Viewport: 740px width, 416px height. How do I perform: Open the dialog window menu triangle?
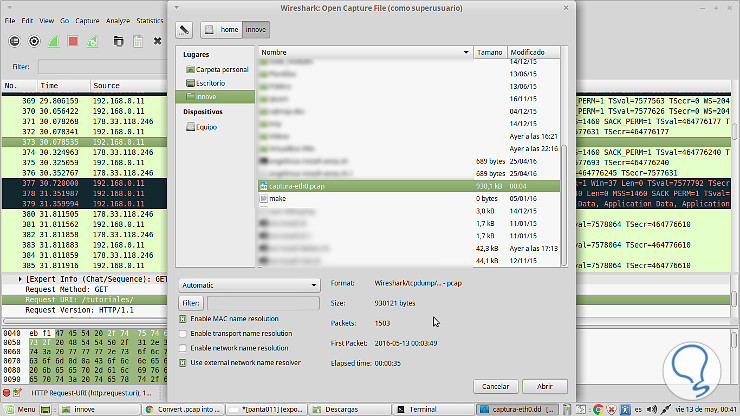click(x=177, y=8)
